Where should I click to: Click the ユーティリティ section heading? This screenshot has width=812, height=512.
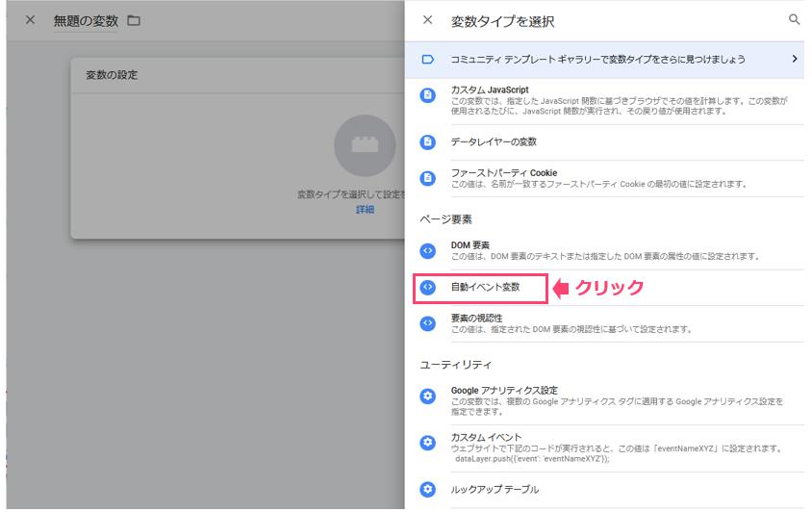click(x=456, y=365)
